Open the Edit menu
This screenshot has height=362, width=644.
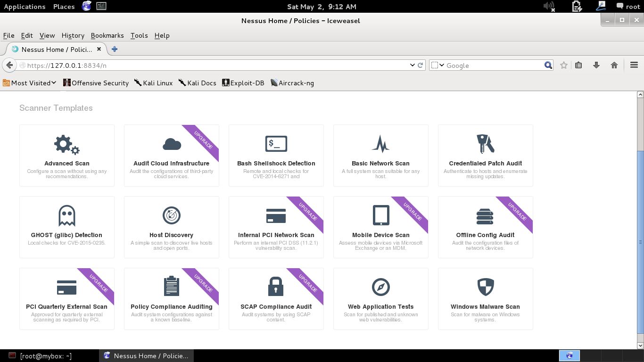[27, 35]
